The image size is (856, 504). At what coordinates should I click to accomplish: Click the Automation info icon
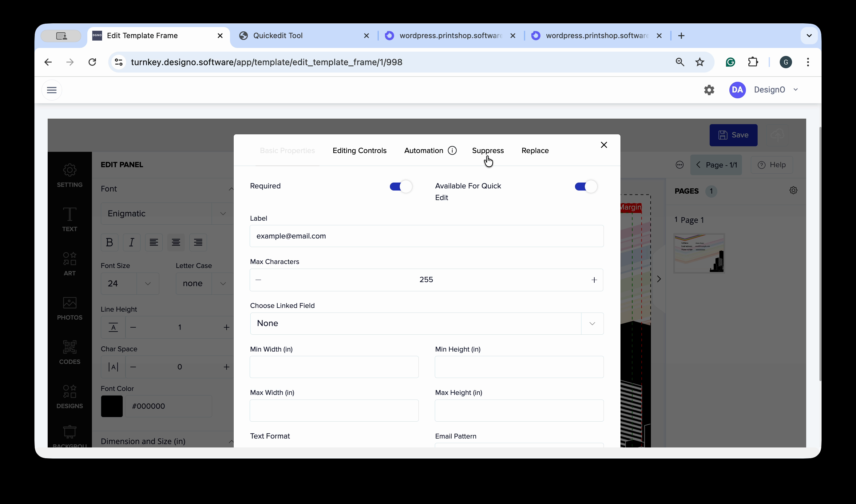point(452,151)
